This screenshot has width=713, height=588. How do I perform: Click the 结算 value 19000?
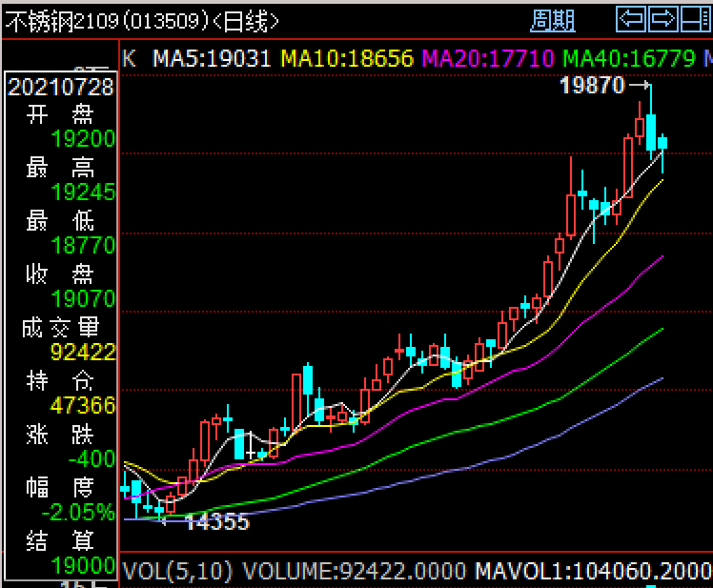pos(84,565)
